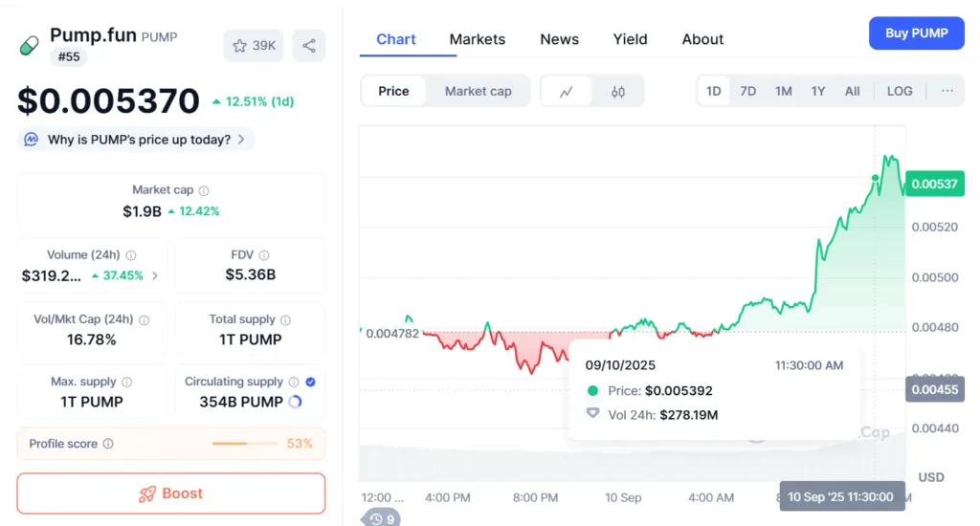Open the About tab
Image resolution: width=980 pixels, height=526 pixels.
click(702, 39)
